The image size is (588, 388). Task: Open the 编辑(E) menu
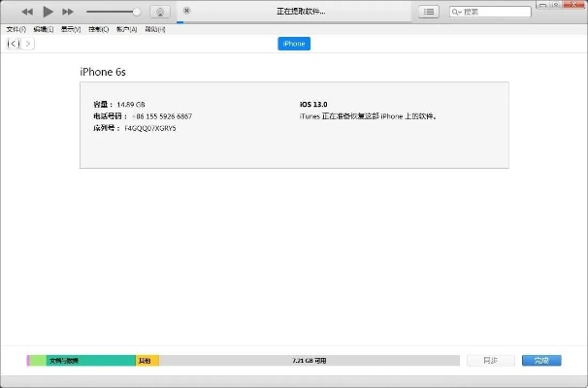pyautogui.click(x=44, y=29)
